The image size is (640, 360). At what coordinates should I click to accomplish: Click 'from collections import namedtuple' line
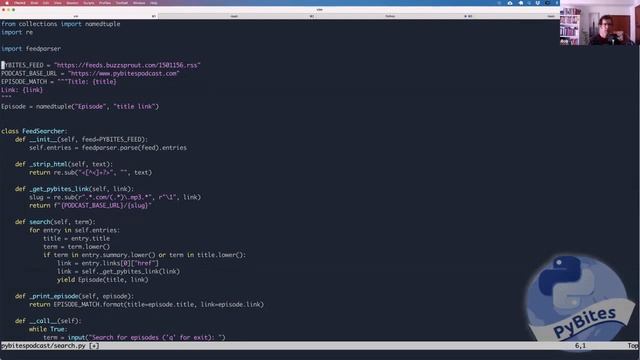(x=60, y=24)
